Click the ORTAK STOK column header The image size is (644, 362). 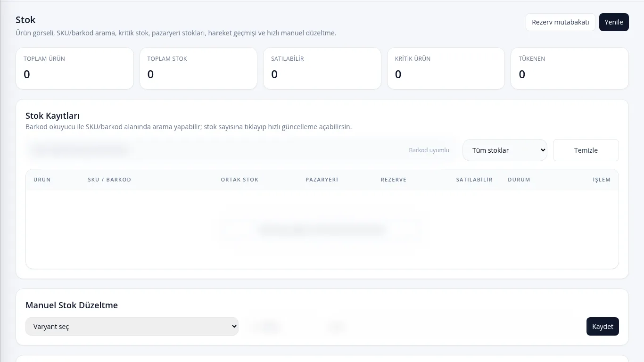(239, 180)
